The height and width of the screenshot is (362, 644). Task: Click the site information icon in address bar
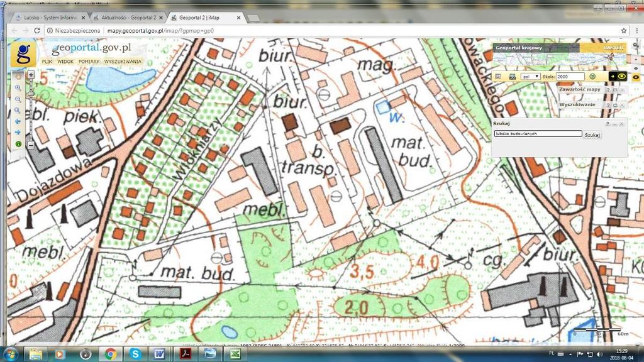coord(50,30)
